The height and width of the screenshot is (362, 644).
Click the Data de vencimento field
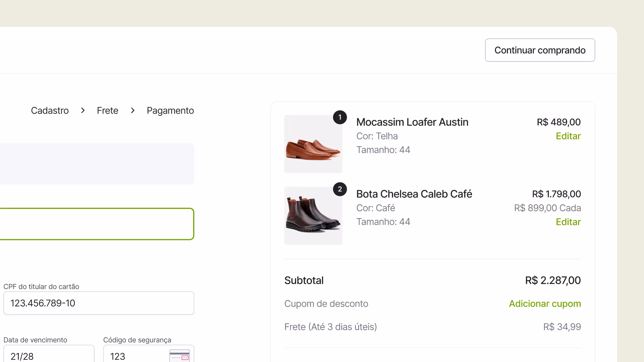(49, 354)
